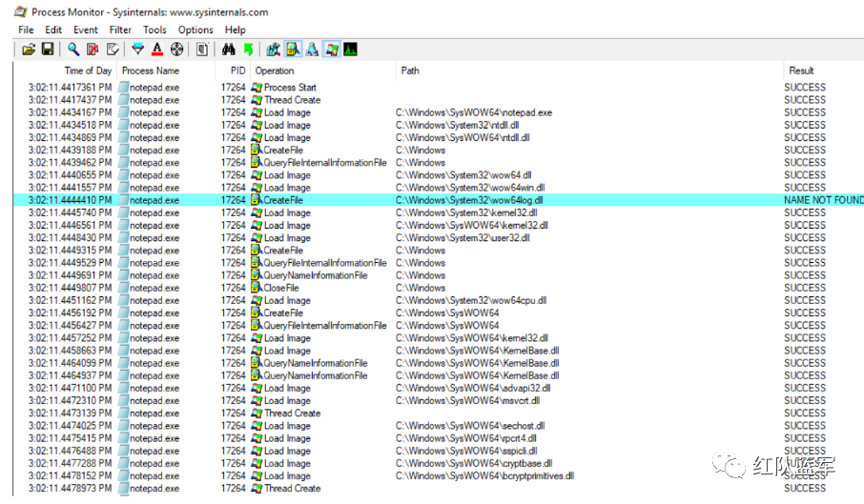This screenshot has width=864, height=504.
Task: Clear the display using the eraser icon
Action: 113,50
